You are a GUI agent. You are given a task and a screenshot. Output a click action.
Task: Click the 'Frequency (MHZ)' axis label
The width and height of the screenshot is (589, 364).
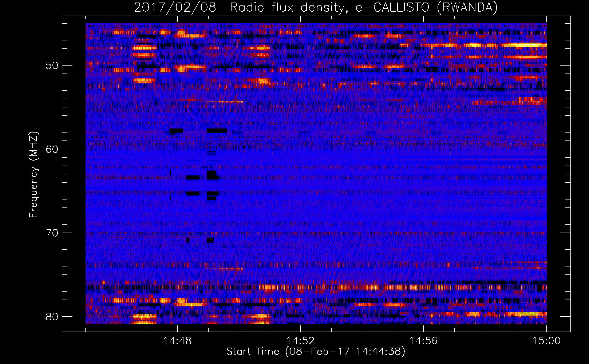coord(33,175)
